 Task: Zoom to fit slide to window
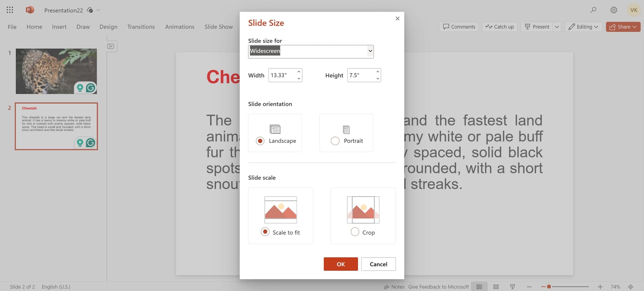630,287
